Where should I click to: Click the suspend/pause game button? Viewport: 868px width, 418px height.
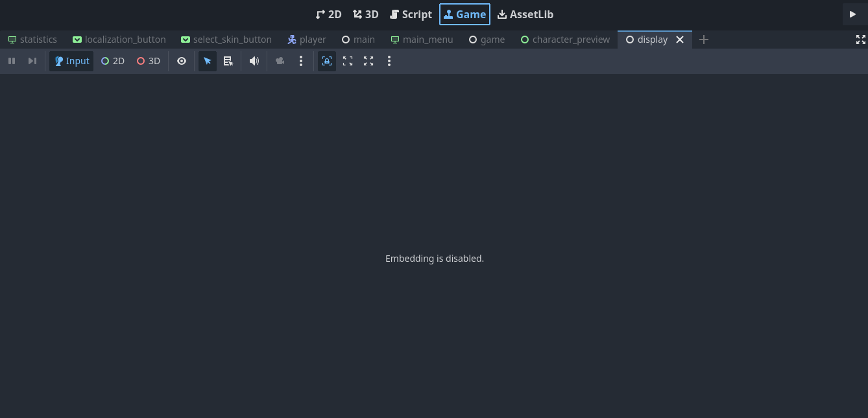tap(12, 61)
